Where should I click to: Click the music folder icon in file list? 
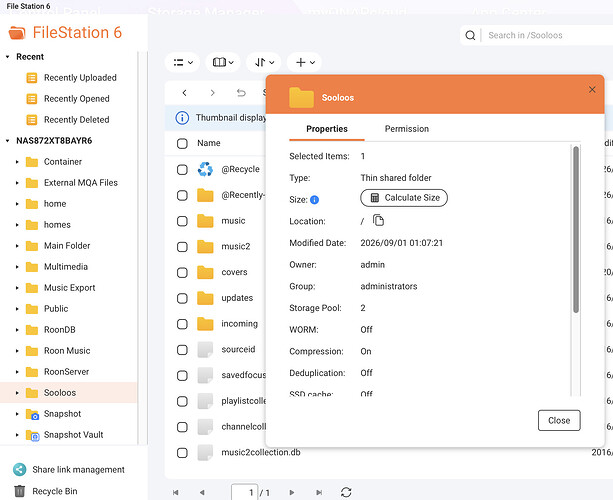pos(205,221)
